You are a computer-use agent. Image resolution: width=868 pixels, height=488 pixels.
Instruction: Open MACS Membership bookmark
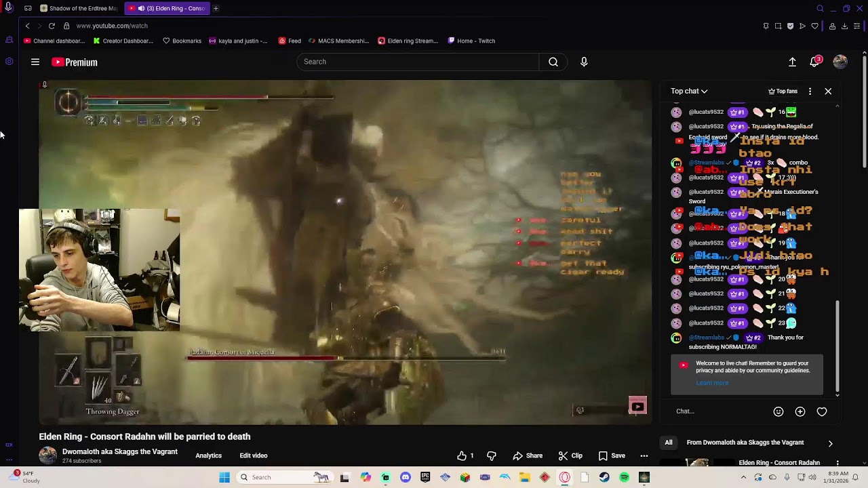[338, 41]
